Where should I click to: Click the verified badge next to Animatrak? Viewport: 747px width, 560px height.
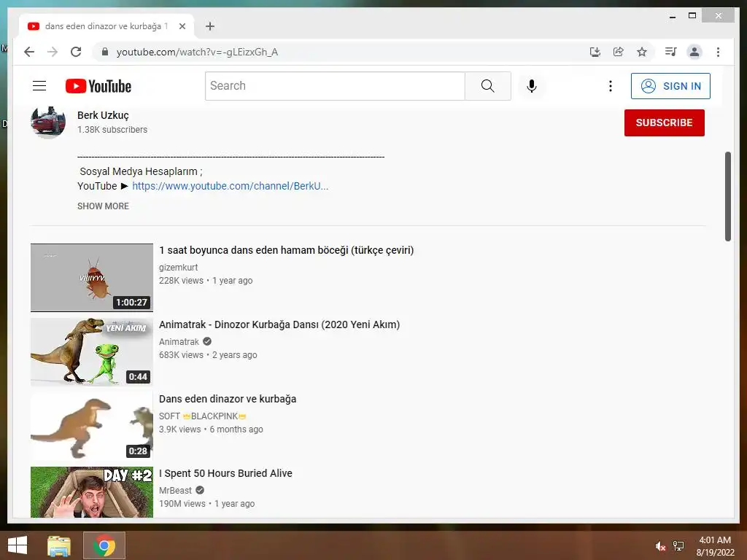point(206,341)
